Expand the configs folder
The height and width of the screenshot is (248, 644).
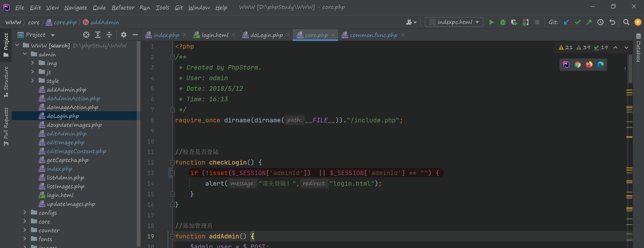point(25,212)
